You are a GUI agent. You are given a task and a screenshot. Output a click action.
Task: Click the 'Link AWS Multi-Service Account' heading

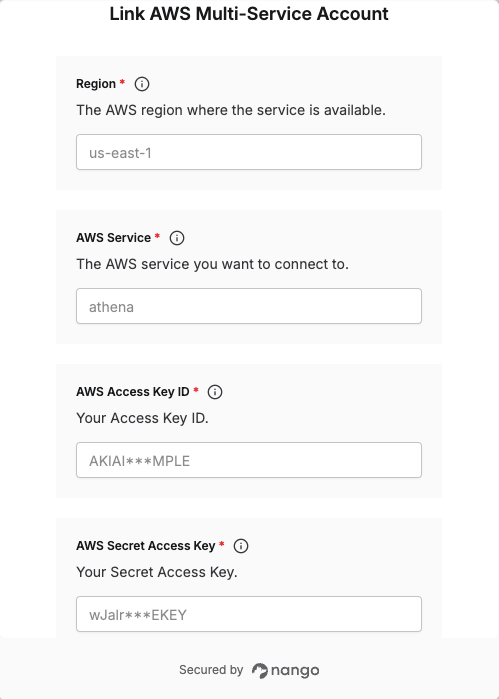249,14
